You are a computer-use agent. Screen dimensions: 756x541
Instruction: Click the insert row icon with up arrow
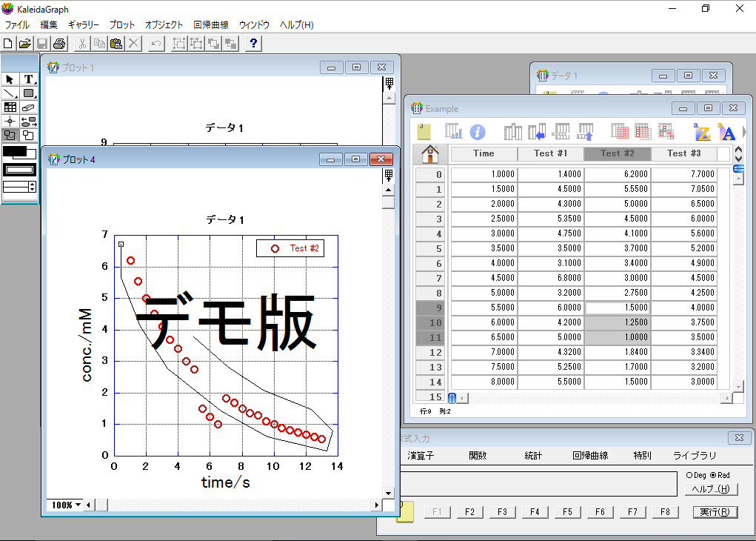click(x=585, y=131)
